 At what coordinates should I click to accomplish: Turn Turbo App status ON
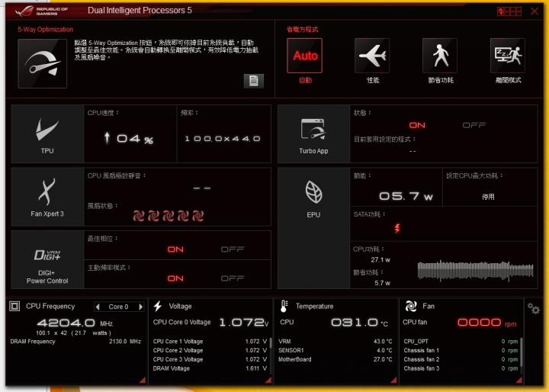pos(417,125)
